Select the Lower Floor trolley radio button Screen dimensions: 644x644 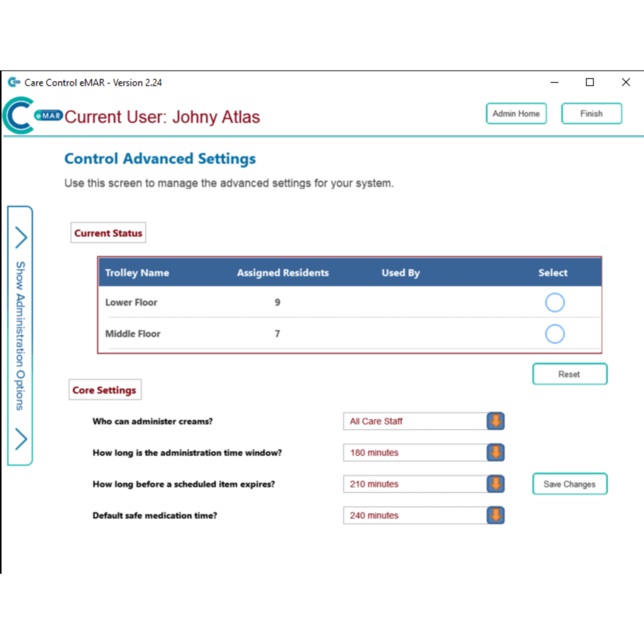point(555,303)
